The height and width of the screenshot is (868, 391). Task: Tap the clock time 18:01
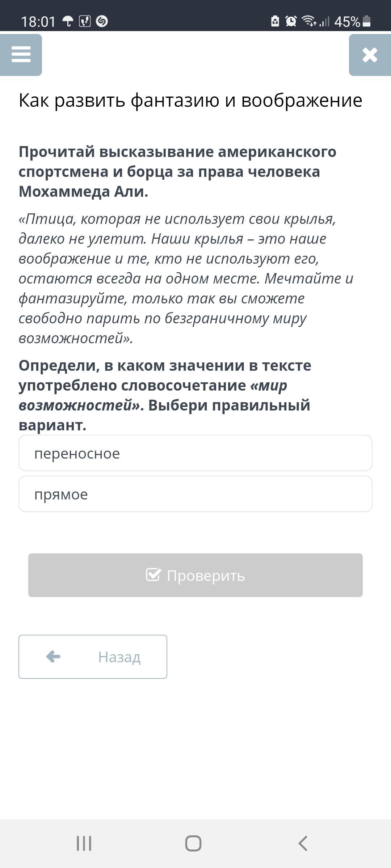point(38,22)
